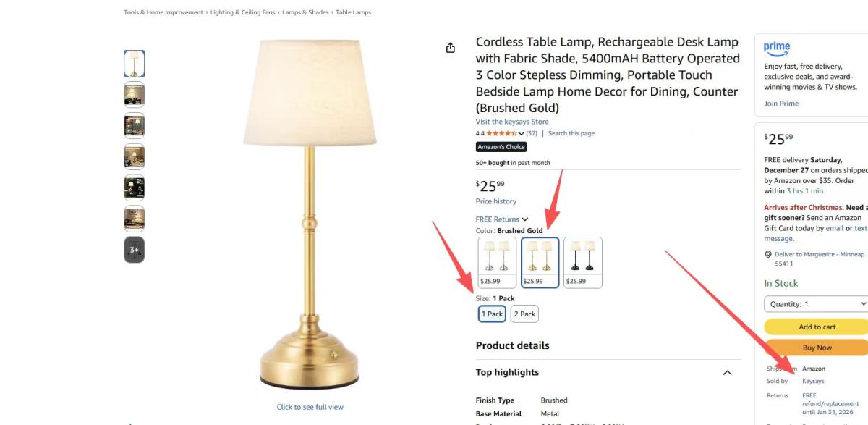Select the silver lamp color swatch
The width and height of the screenshot is (868, 425).
[x=497, y=262]
